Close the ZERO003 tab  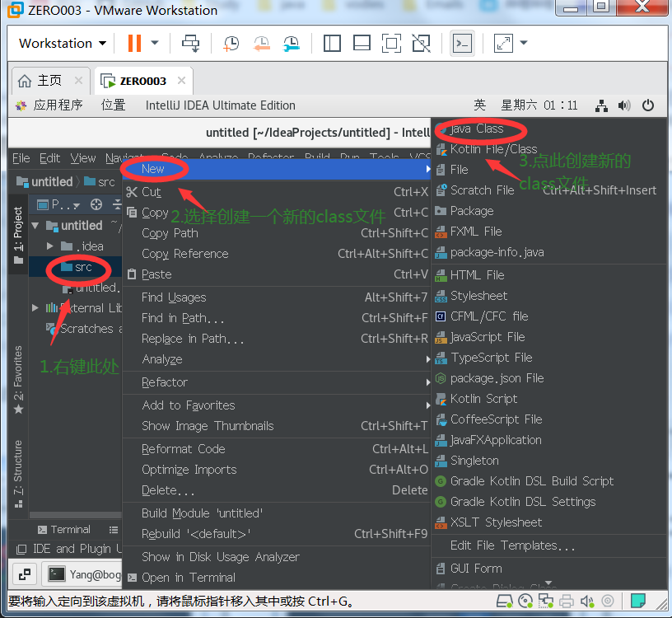pos(182,80)
